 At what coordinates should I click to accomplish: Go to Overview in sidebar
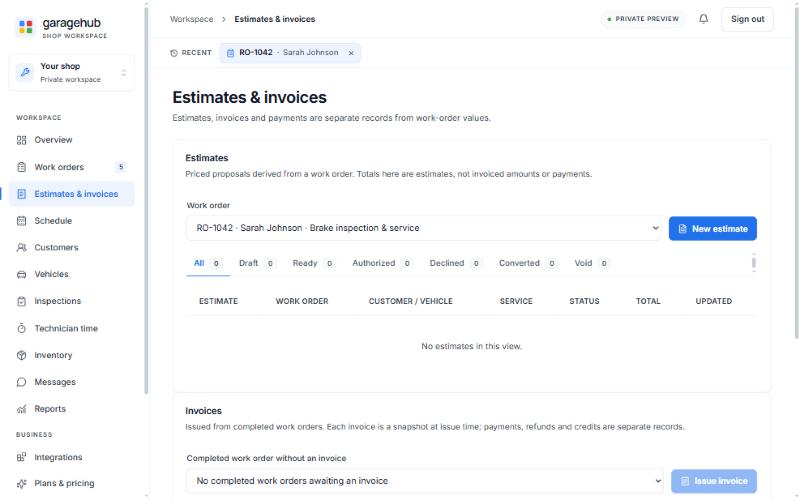(71, 140)
